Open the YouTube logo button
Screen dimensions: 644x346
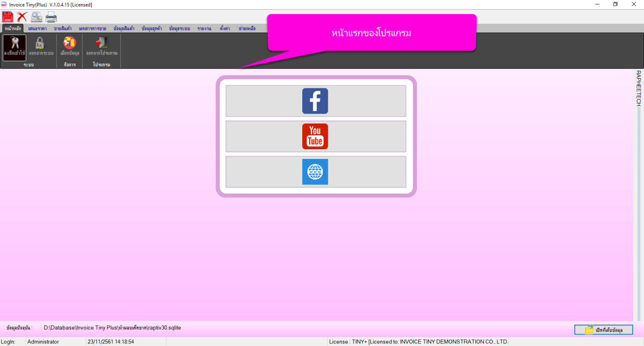click(x=315, y=136)
